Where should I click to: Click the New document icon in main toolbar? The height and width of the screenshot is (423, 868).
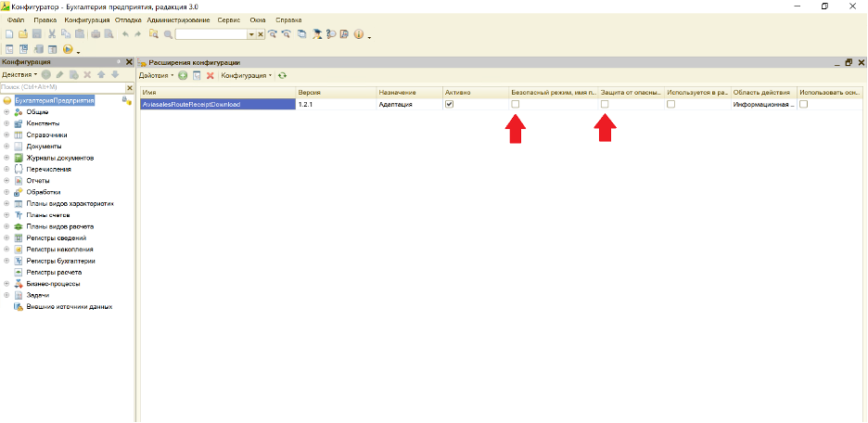(9, 34)
